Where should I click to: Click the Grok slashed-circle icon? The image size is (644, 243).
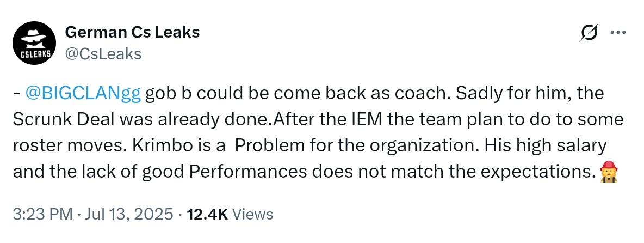tap(589, 33)
